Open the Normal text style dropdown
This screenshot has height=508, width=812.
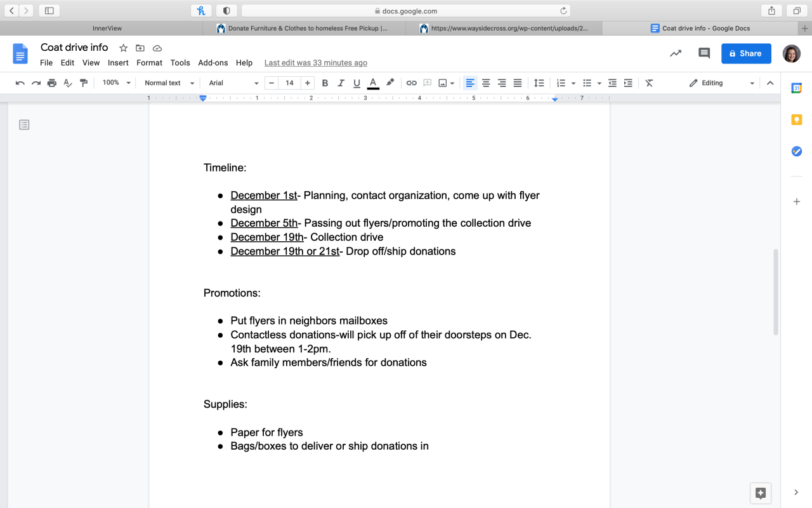(169, 83)
